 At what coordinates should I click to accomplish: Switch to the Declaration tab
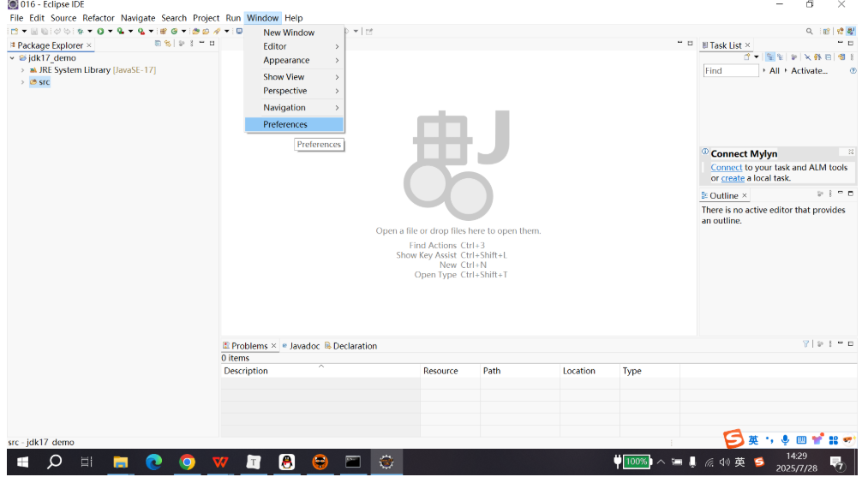click(351, 346)
